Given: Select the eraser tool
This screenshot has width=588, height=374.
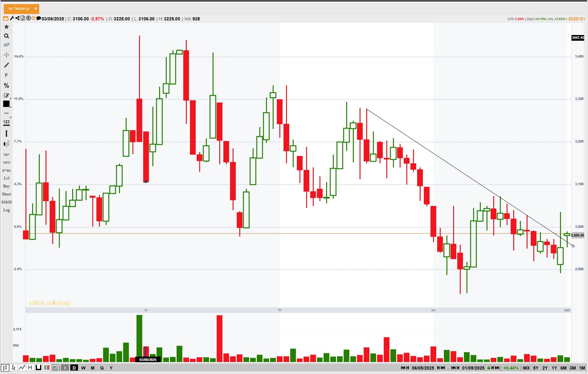Looking at the screenshot, I should 6,45.
